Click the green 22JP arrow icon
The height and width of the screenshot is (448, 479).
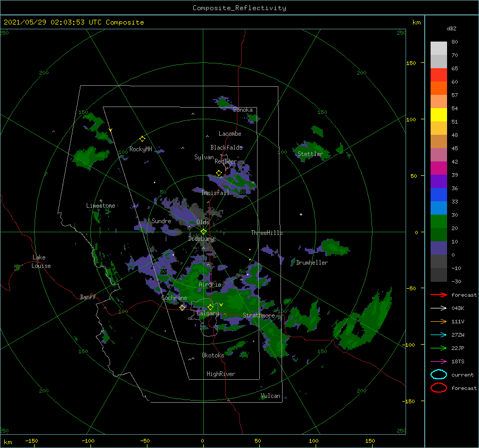pos(439,348)
